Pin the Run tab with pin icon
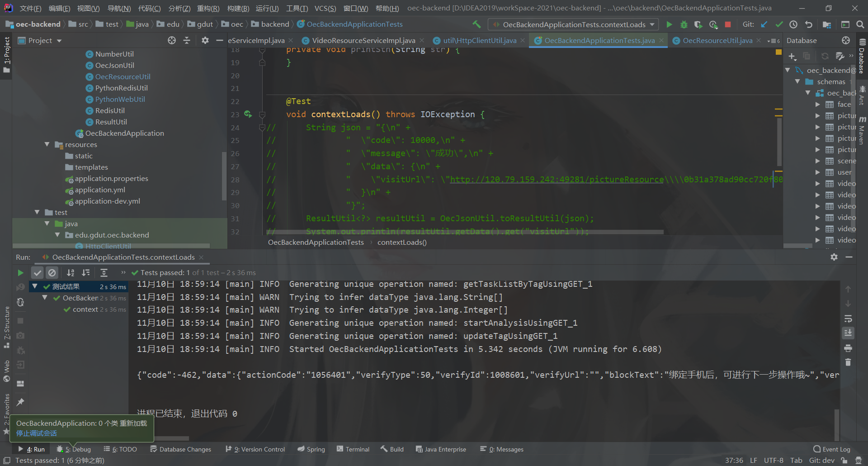The height and width of the screenshot is (466, 868). 20,402
